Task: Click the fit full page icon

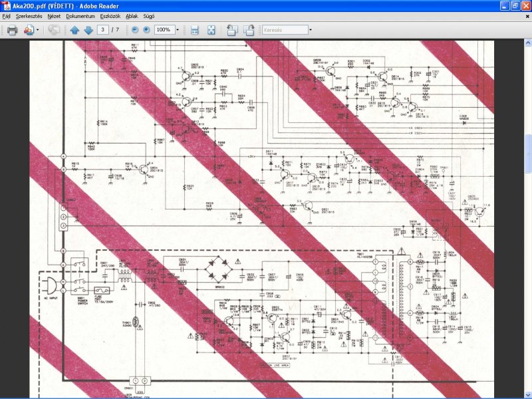Action: tap(211, 30)
